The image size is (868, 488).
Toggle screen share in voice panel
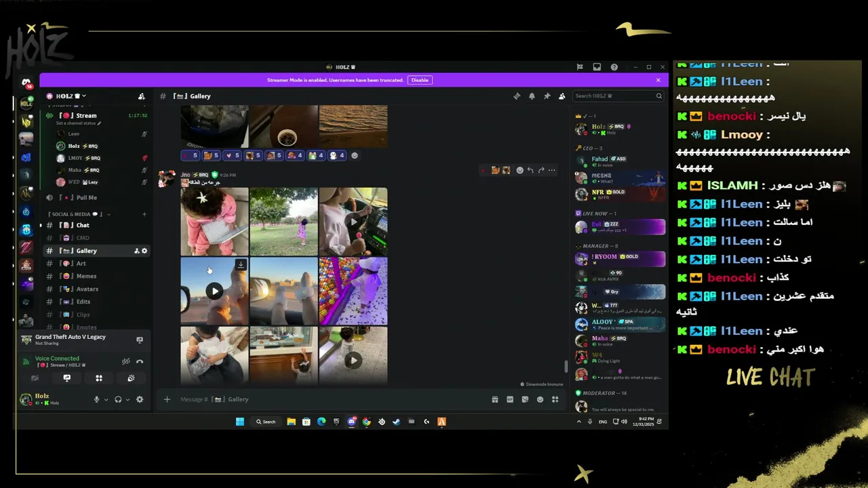click(x=66, y=378)
